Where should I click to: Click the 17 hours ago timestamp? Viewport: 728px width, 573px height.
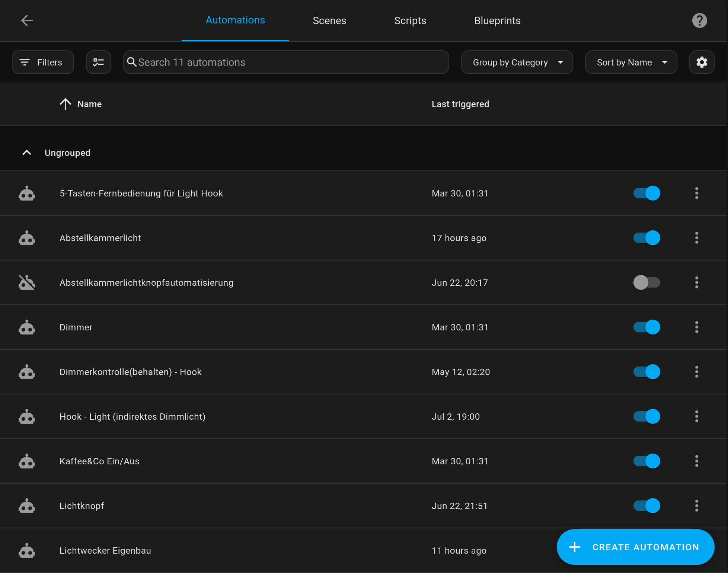tap(459, 238)
